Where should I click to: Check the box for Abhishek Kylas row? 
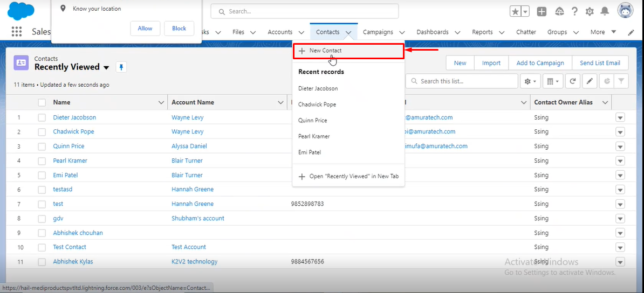pyautogui.click(x=42, y=262)
